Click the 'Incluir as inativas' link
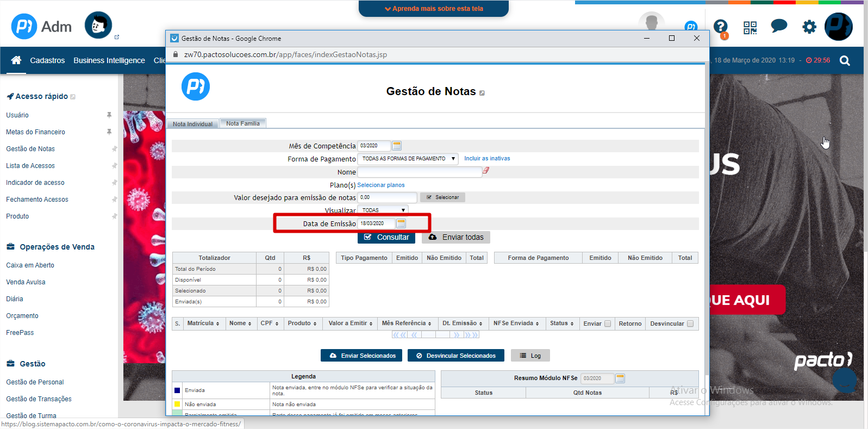 click(487, 159)
